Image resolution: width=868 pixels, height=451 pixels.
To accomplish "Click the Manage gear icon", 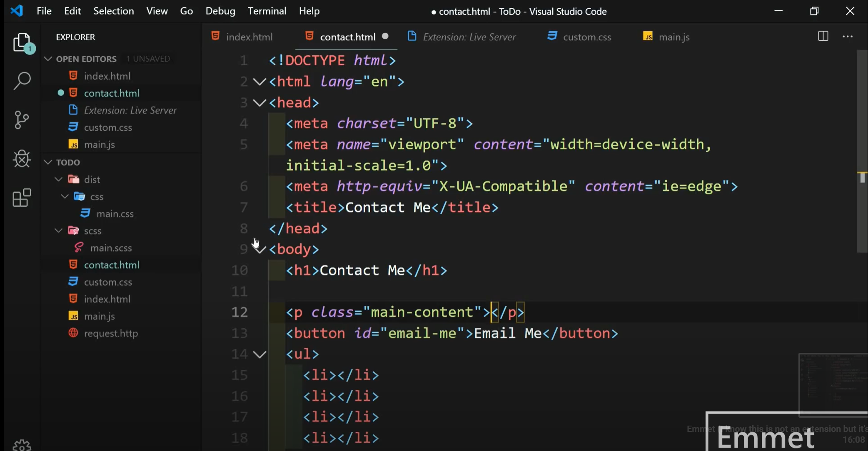I will pos(22,445).
